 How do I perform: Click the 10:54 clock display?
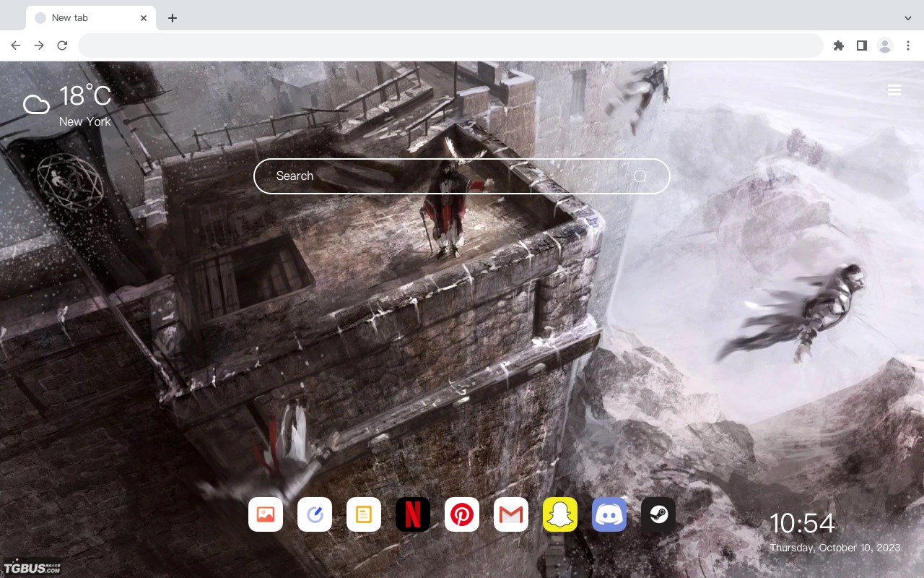point(802,523)
